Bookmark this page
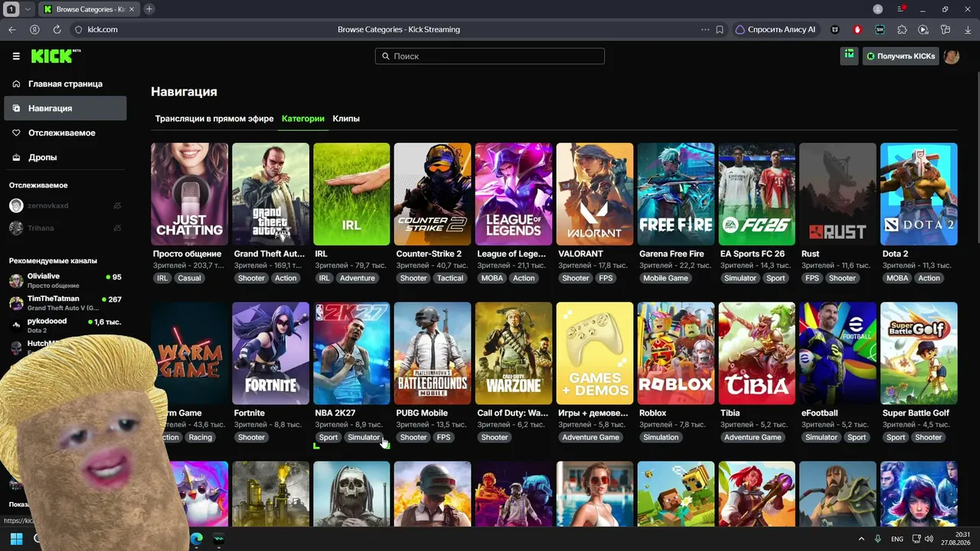 (x=720, y=29)
